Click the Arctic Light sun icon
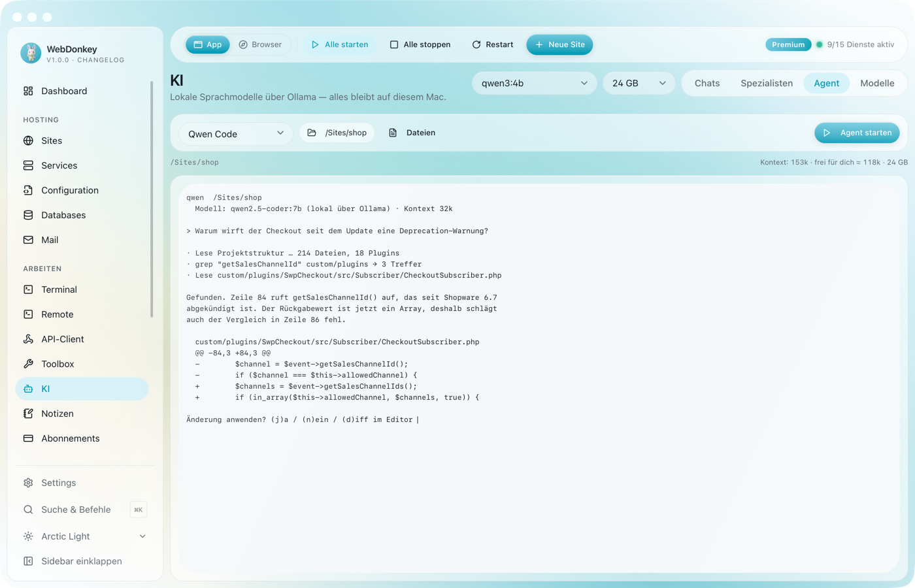Image resolution: width=915 pixels, height=588 pixels. 28,536
